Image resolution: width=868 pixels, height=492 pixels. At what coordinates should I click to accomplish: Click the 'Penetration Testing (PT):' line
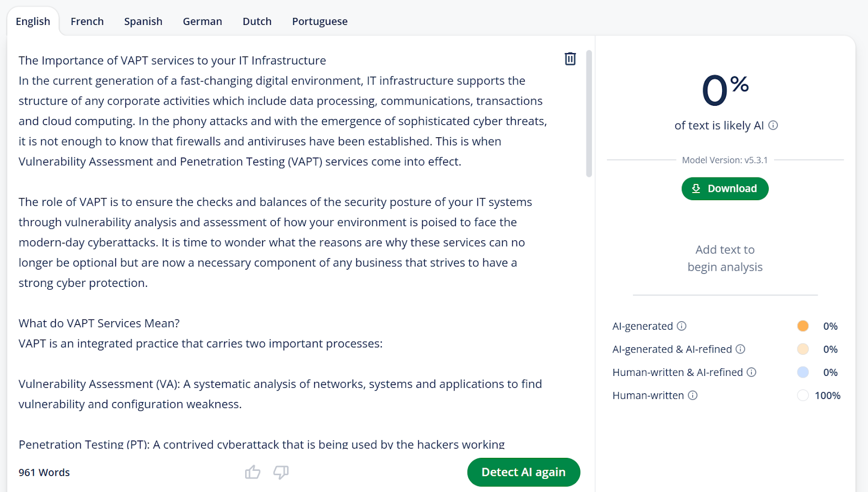point(261,444)
